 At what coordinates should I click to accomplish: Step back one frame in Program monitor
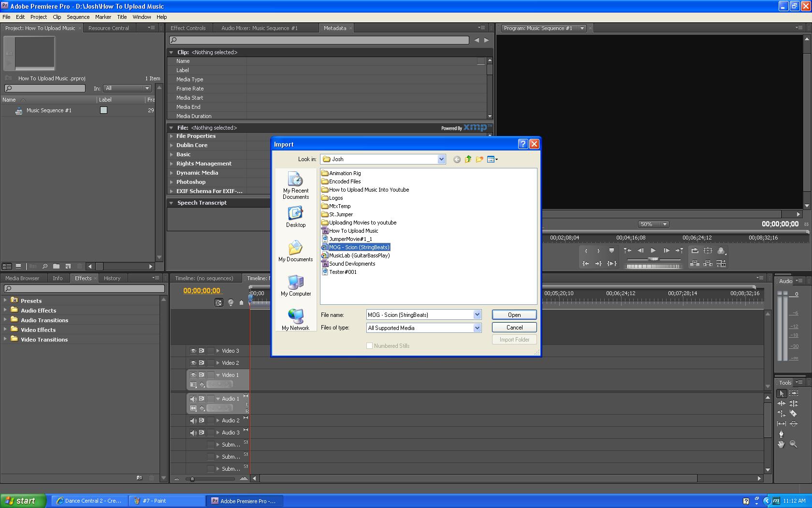point(640,251)
